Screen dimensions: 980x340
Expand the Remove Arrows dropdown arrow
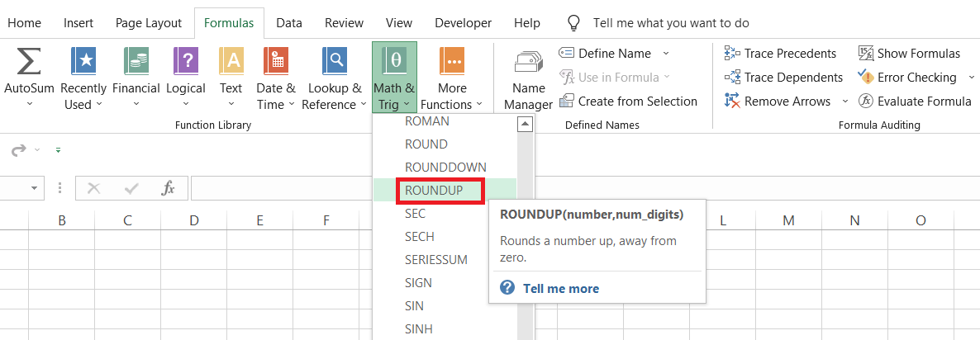[x=844, y=102]
